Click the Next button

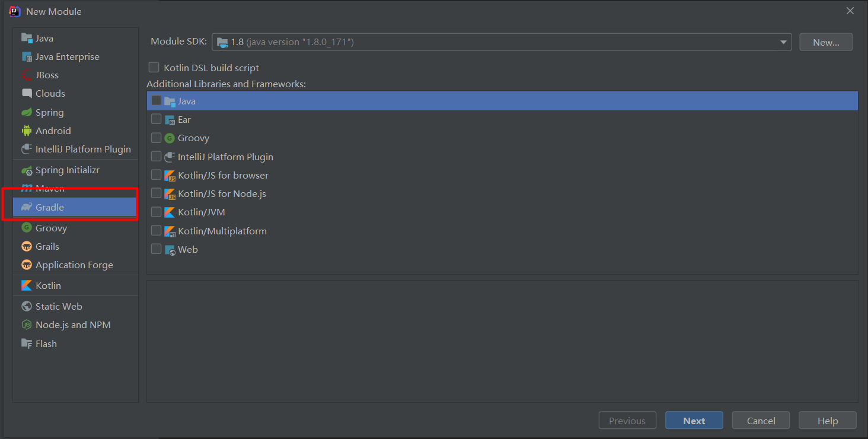pos(694,421)
